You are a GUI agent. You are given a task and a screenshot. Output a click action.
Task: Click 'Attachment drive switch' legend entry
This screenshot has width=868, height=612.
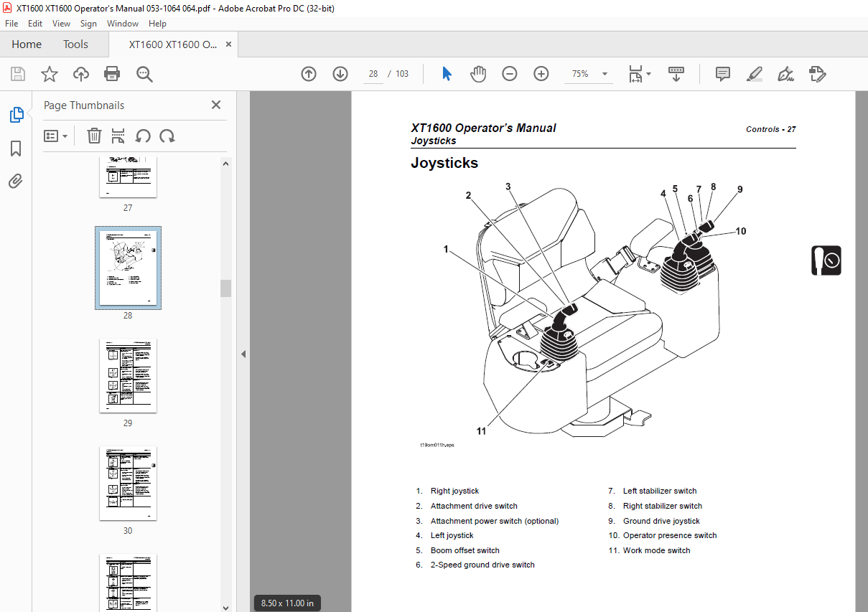(x=474, y=506)
